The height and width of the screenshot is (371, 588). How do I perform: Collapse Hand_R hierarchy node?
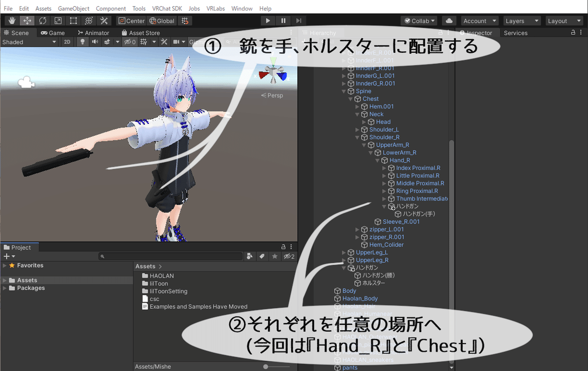coord(378,160)
